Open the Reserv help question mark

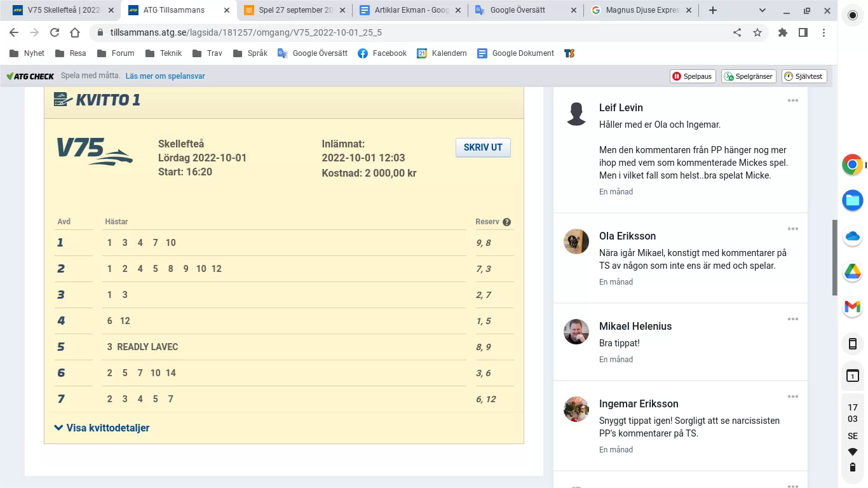coord(506,222)
